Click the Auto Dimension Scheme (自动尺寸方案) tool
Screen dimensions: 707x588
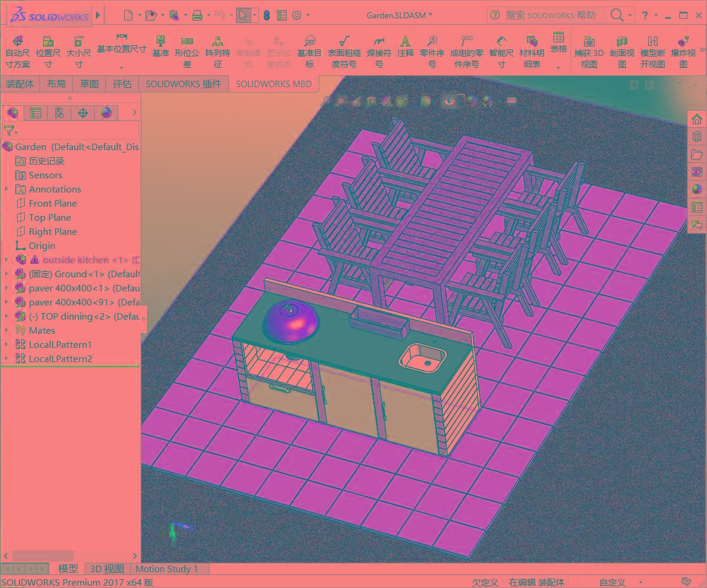point(18,52)
